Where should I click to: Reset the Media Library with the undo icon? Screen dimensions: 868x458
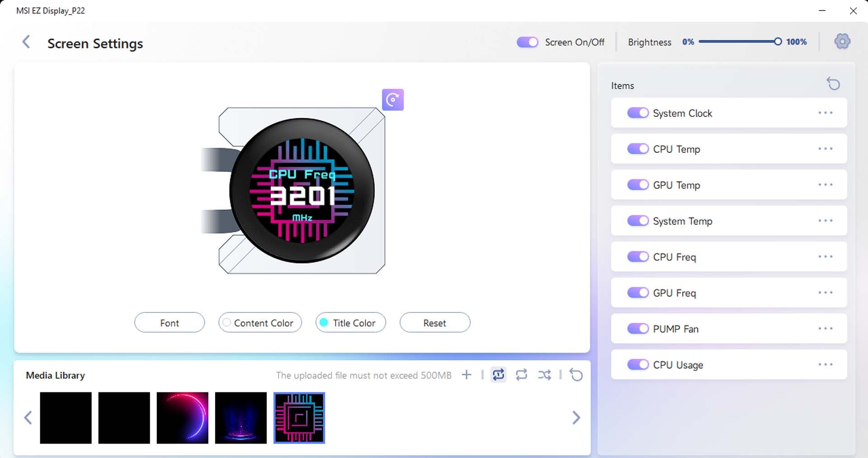576,375
